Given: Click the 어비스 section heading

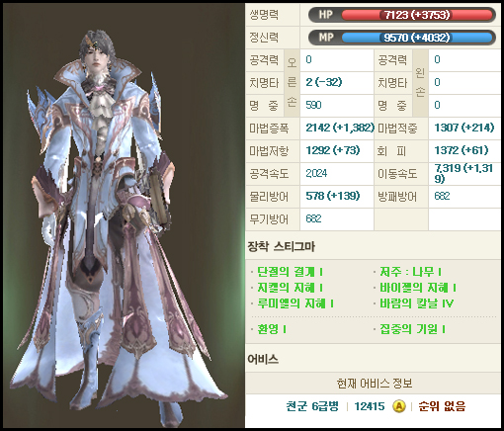Looking at the screenshot, I should click(x=263, y=359).
